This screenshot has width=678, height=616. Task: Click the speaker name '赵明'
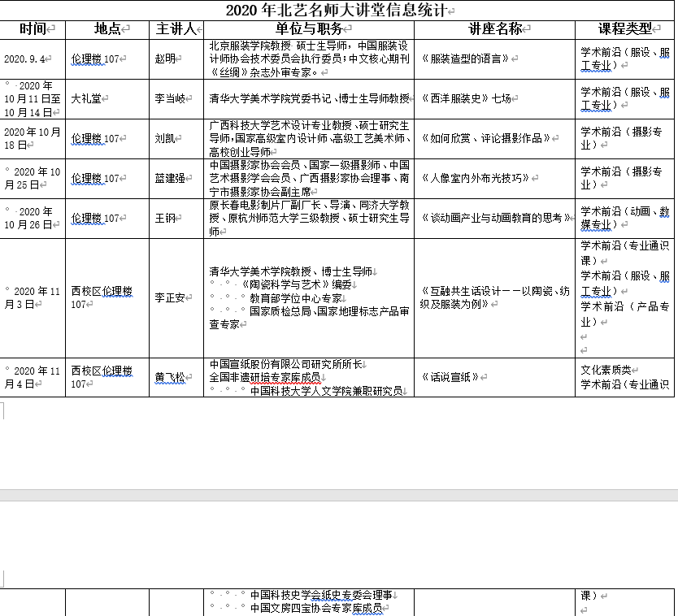pyautogui.click(x=165, y=59)
